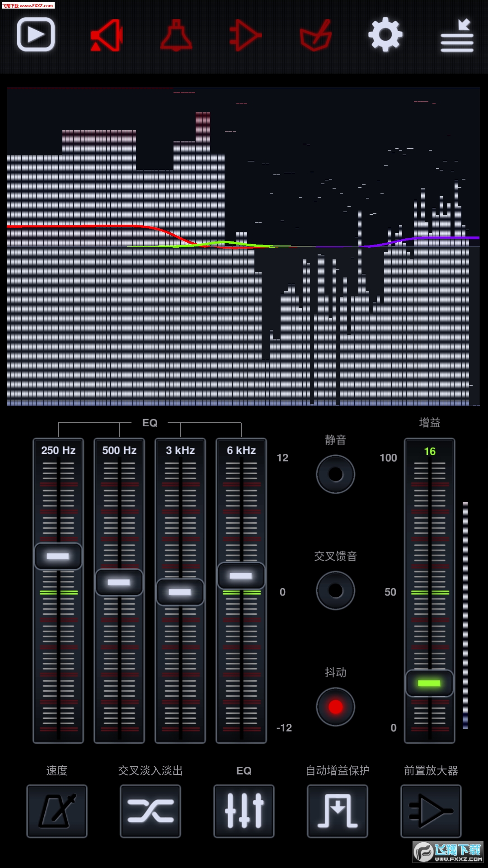Tap the red mortar bowl icon
Viewport: 488px width, 868px height.
(x=316, y=35)
